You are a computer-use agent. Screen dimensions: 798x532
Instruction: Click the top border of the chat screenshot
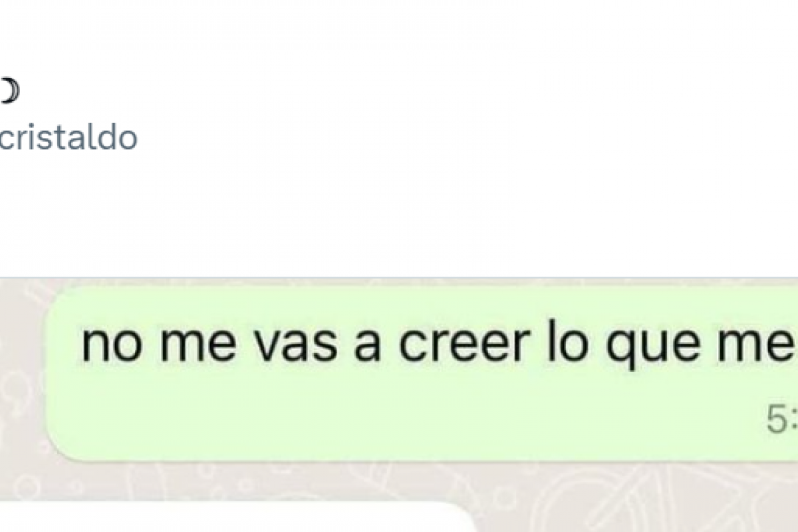399,278
